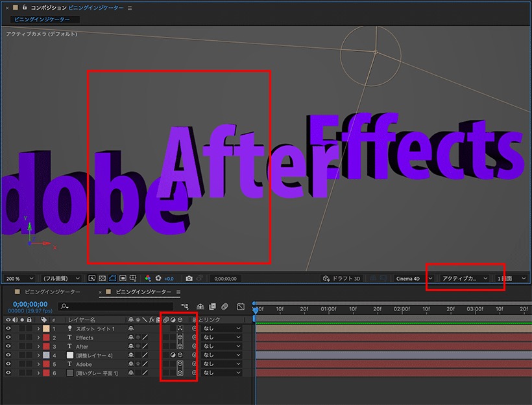Hide 調整レイヤー 4 layer eye icon
The image size is (532, 405).
8,355
